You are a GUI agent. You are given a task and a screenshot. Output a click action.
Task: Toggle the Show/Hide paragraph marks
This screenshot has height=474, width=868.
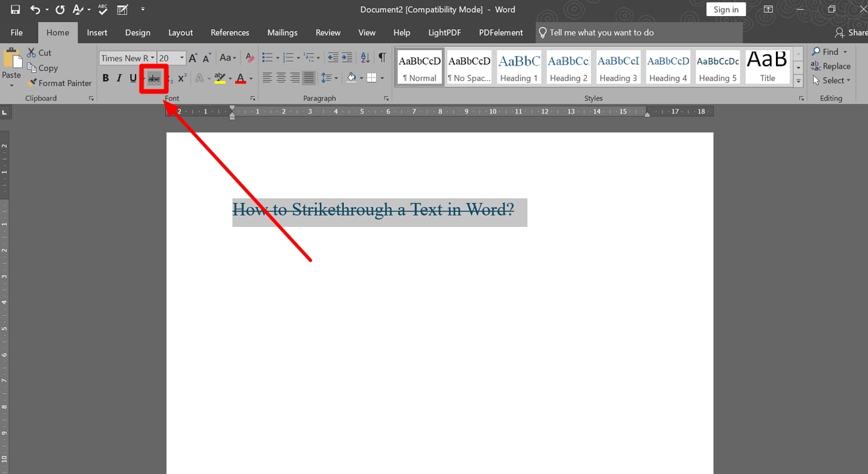pos(382,57)
